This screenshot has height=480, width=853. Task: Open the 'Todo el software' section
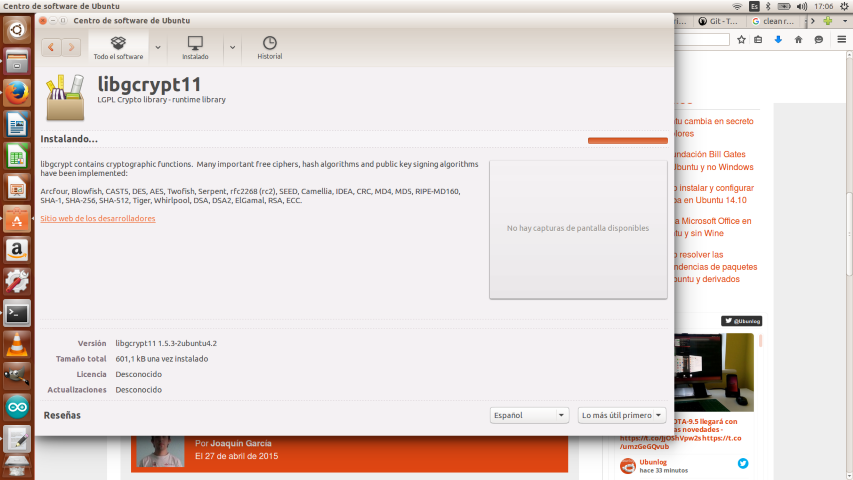click(118, 47)
